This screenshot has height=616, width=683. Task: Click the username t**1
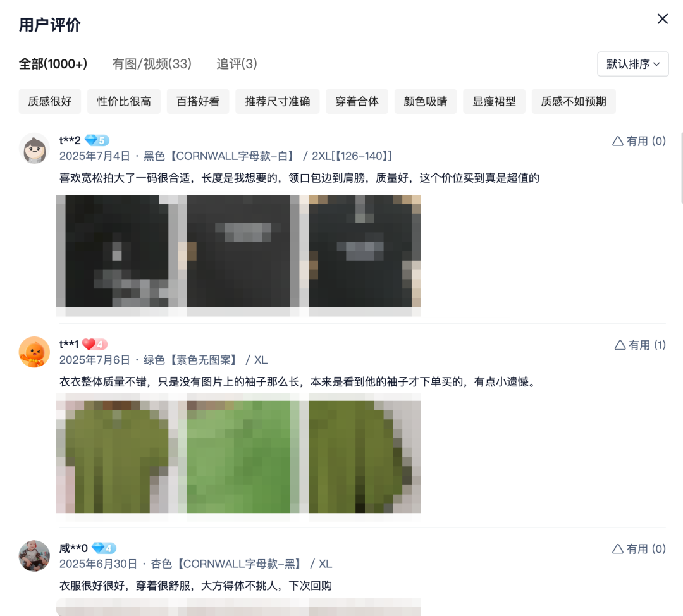click(69, 344)
